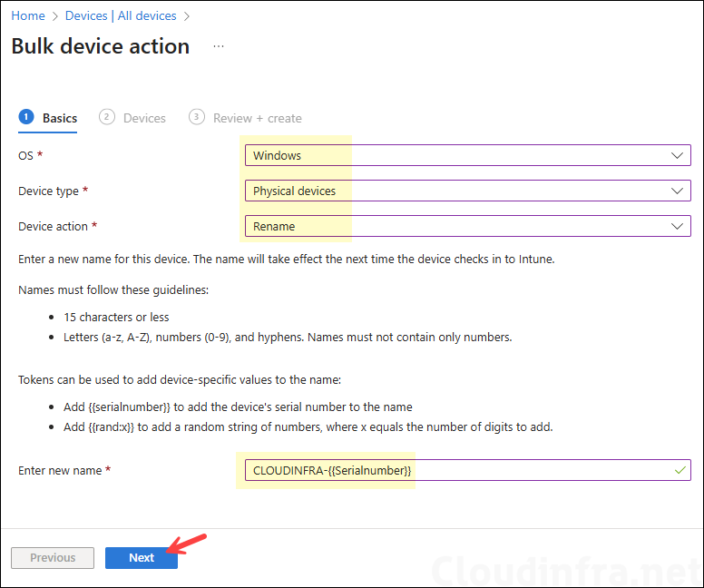Screen dimensions: 704x588
Task: Click the '15 characters or less' guideline text
Action: [116, 317]
